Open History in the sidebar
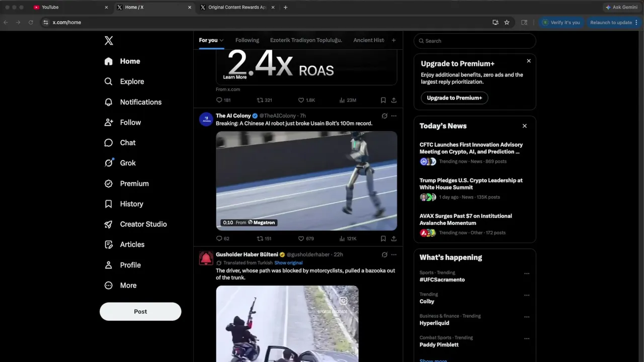Viewport: 644px width, 362px height. click(124, 204)
